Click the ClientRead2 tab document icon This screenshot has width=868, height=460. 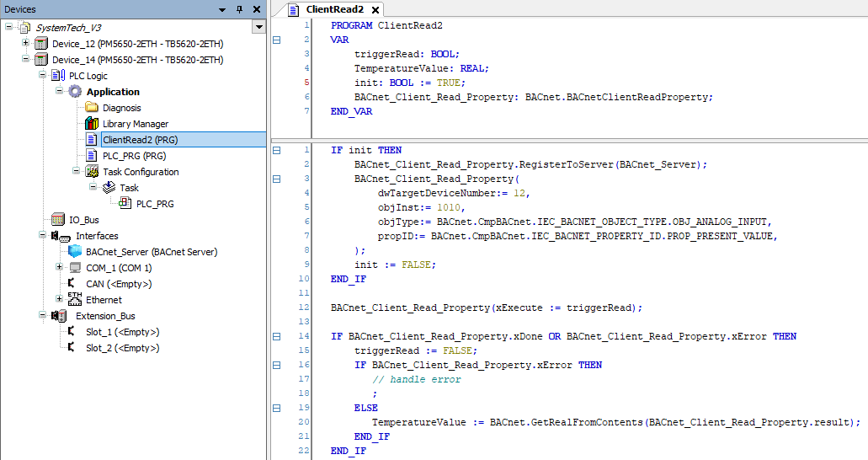point(294,10)
